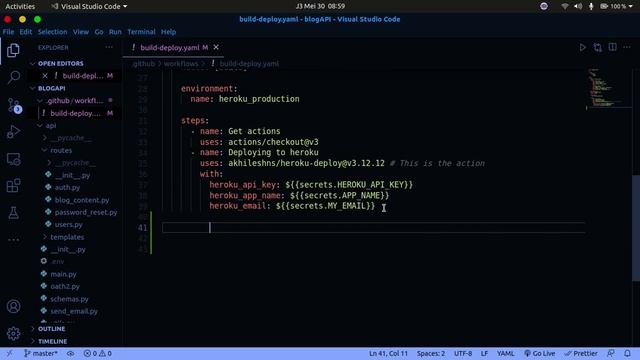Close the build-deploy.yaml editor tab

pos(216,47)
